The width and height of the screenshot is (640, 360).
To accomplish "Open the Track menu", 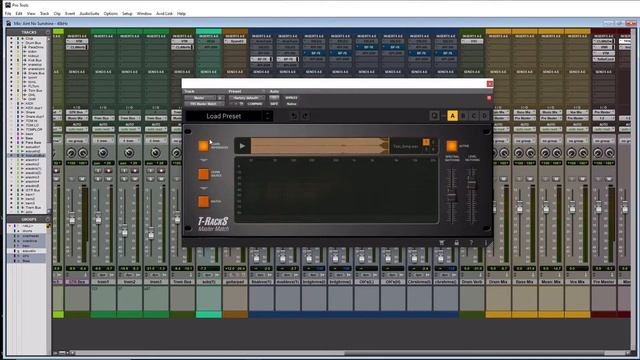I will [44, 13].
